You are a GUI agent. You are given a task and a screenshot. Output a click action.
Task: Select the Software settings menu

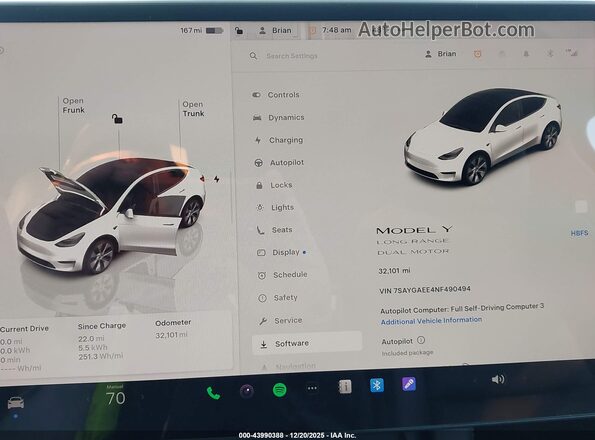[x=307, y=343]
